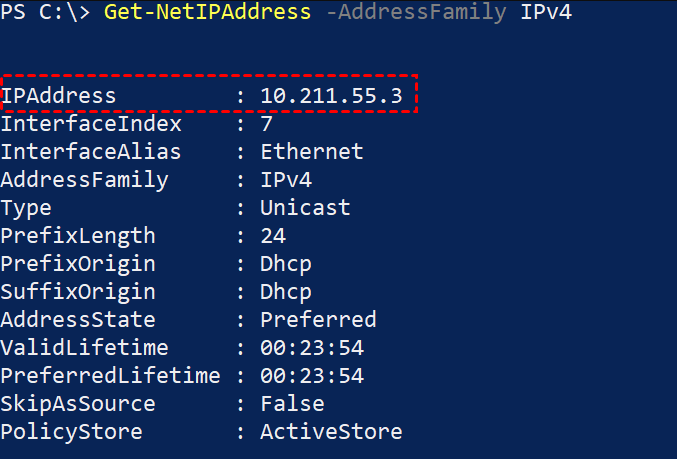Click the ValidLifetime value 00:23:54
677x459 pixels.
pos(312,348)
